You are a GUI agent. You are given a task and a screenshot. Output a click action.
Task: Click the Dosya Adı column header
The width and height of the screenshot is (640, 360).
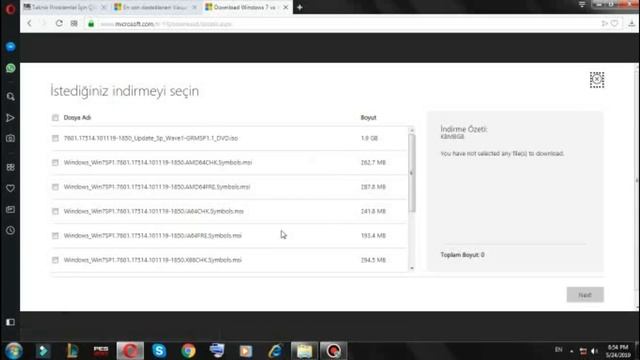click(77, 118)
